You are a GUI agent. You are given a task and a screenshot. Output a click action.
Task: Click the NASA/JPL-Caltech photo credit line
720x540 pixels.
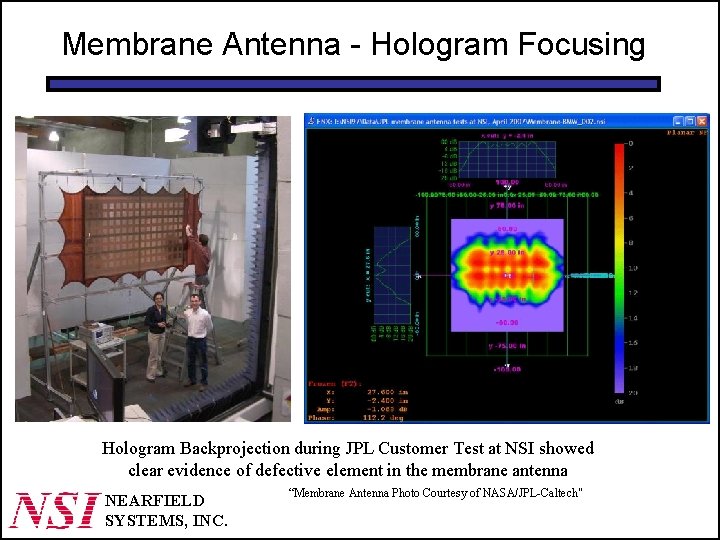pyautogui.click(x=435, y=493)
